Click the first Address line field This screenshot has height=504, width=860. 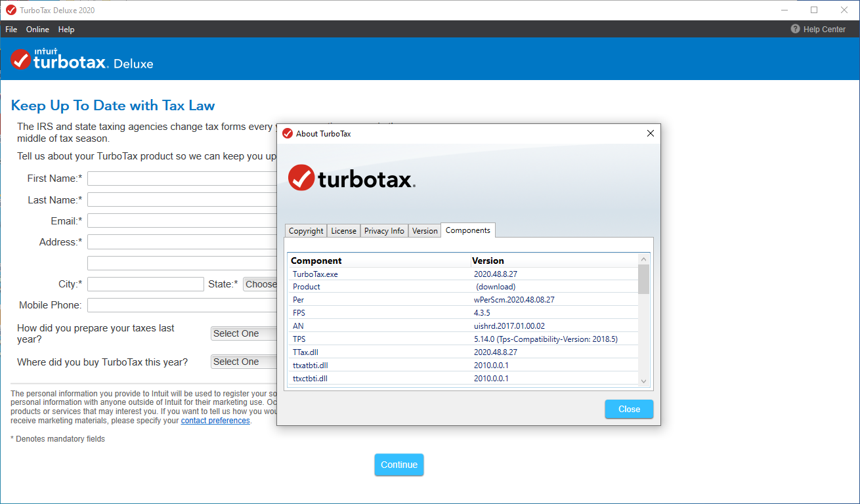click(182, 242)
